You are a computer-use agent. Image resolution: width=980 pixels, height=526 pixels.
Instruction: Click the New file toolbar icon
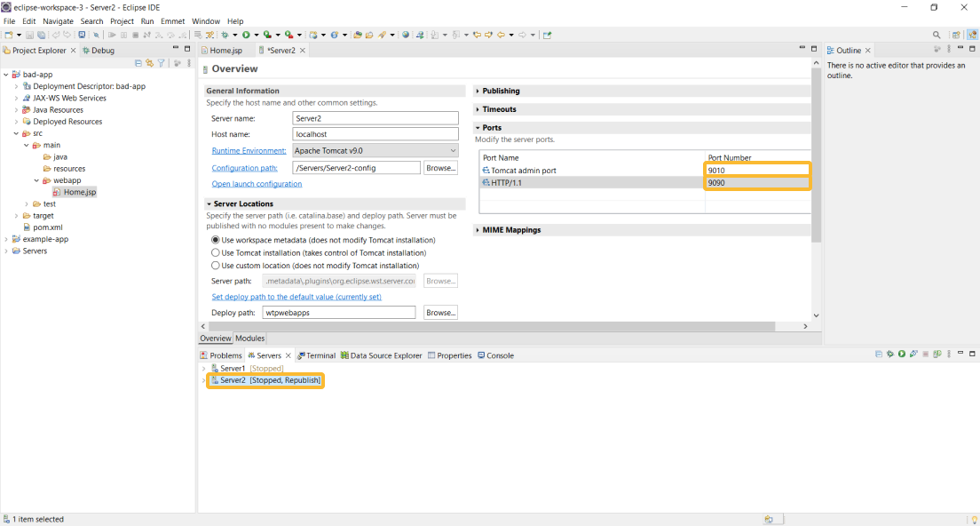[x=8, y=35]
